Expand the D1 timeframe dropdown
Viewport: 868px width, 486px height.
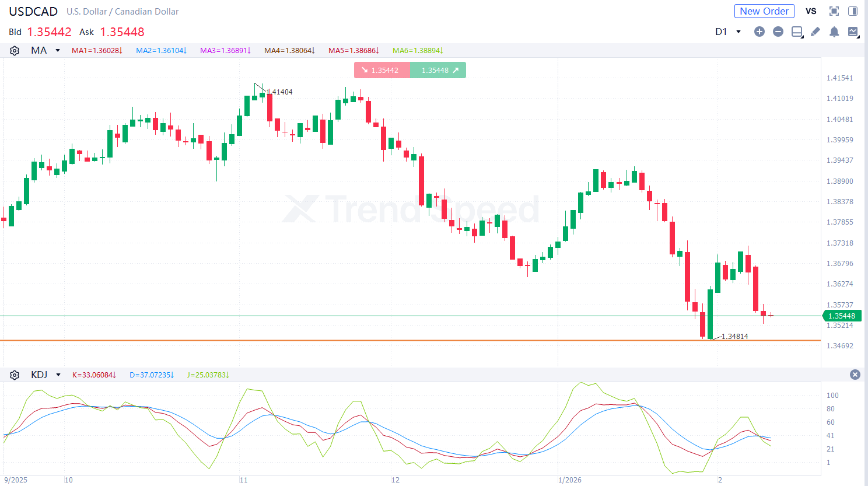tap(738, 32)
